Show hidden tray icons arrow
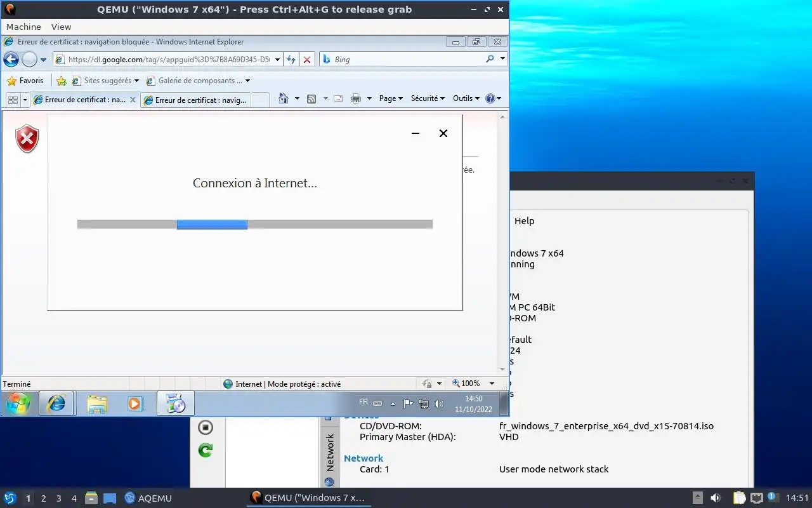The height and width of the screenshot is (508, 812). [393, 404]
